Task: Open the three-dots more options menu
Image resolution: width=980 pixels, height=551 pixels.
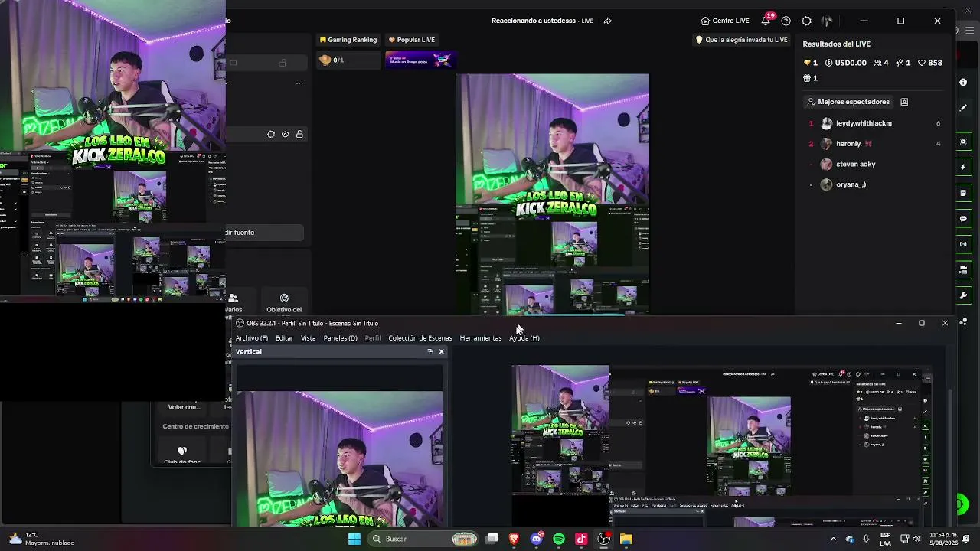Action: (299, 83)
